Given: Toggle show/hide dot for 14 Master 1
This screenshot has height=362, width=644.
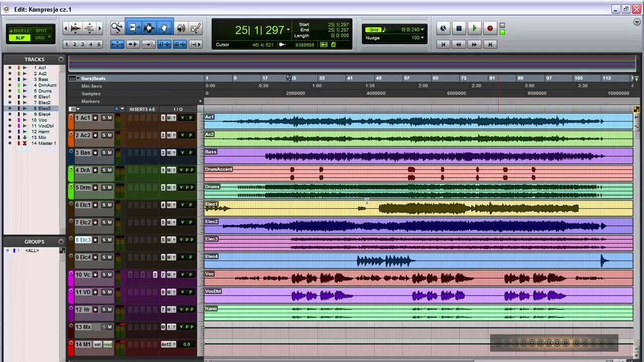Looking at the screenshot, I should 10,143.
